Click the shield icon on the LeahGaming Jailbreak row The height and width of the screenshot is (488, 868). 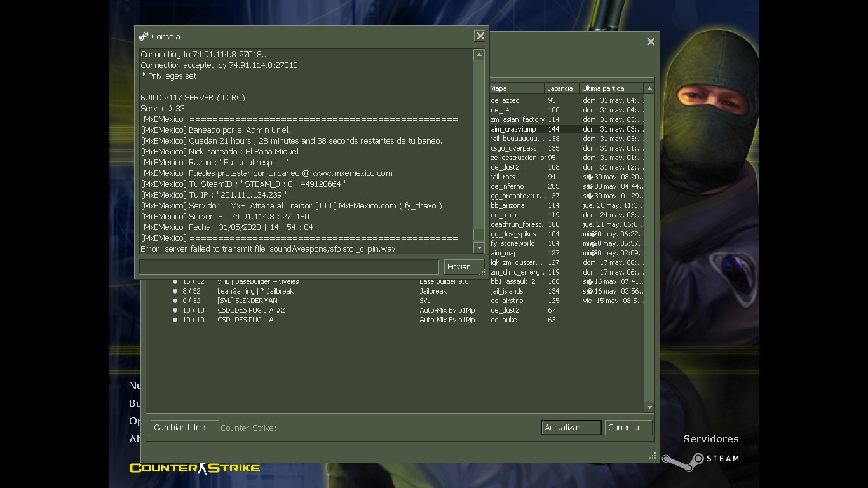[x=175, y=291]
